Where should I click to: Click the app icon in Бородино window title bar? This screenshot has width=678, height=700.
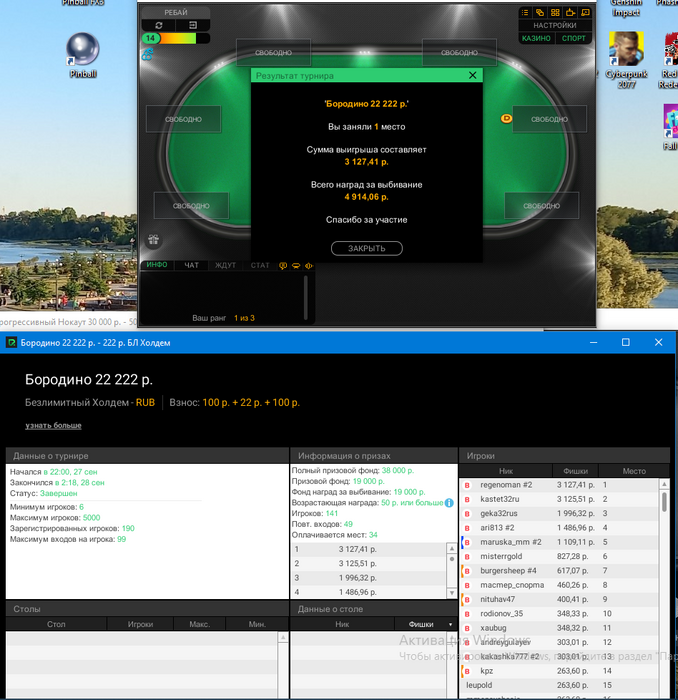click(11, 342)
